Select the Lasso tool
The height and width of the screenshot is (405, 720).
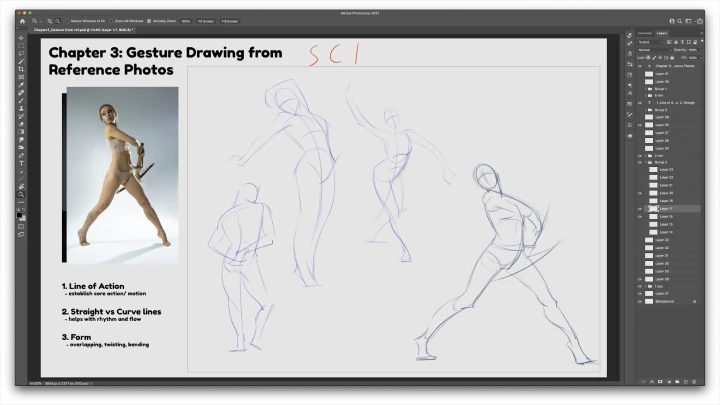[x=21, y=54]
